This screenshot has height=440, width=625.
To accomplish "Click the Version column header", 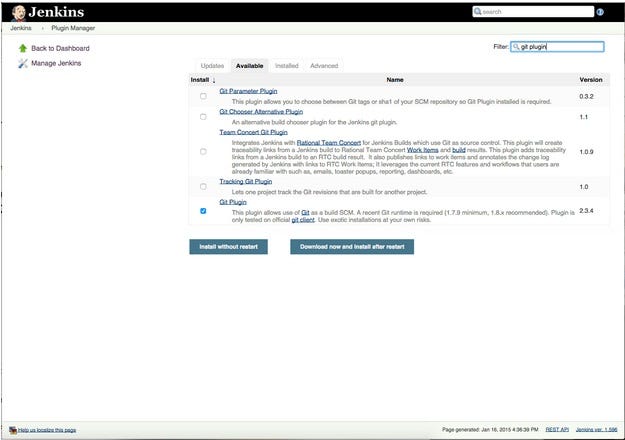I will (x=591, y=80).
